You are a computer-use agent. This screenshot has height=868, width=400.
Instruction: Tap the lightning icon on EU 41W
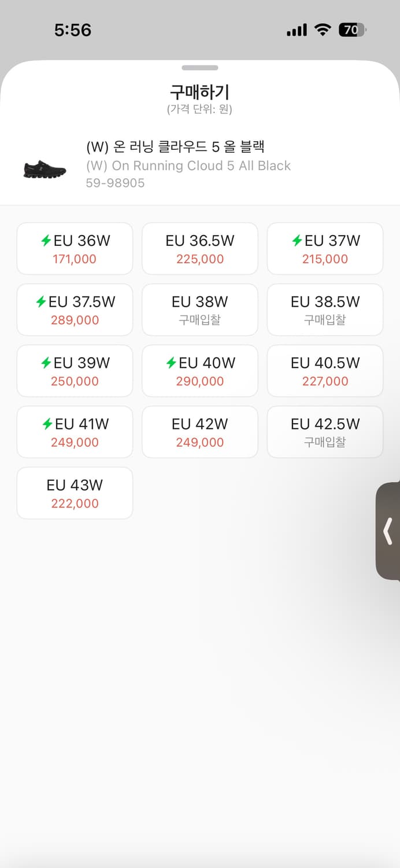(47, 424)
